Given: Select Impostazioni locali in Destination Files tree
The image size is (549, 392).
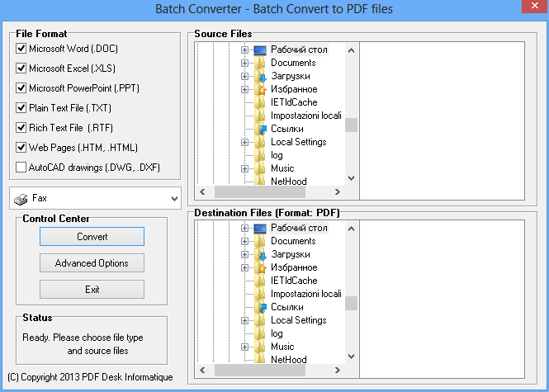Looking at the screenshot, I should pos(305,294).
